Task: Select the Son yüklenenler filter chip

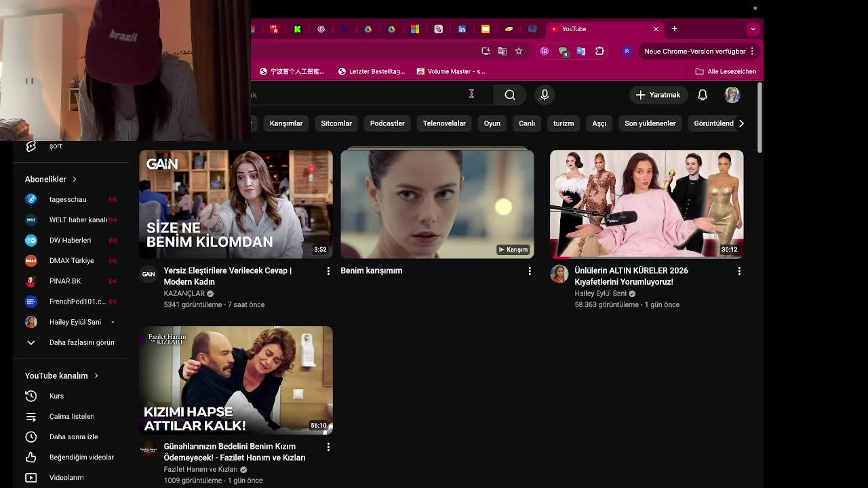Action: click(650, 123)
